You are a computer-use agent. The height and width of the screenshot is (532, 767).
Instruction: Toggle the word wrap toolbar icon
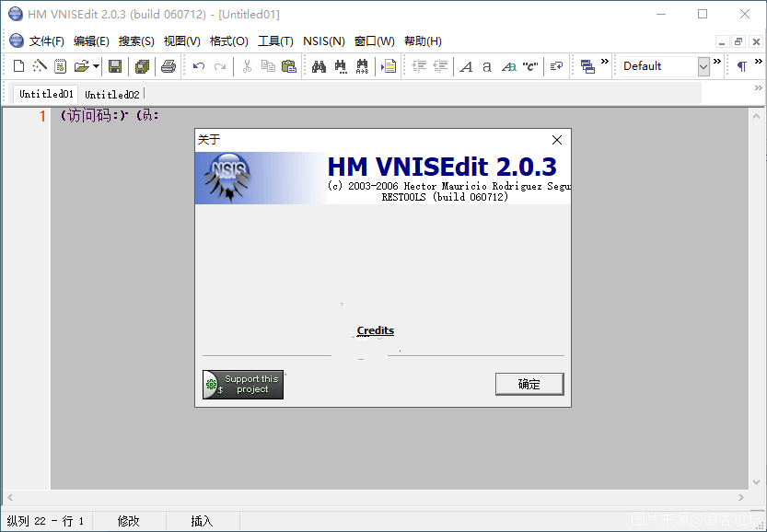[x=556, y=66]
